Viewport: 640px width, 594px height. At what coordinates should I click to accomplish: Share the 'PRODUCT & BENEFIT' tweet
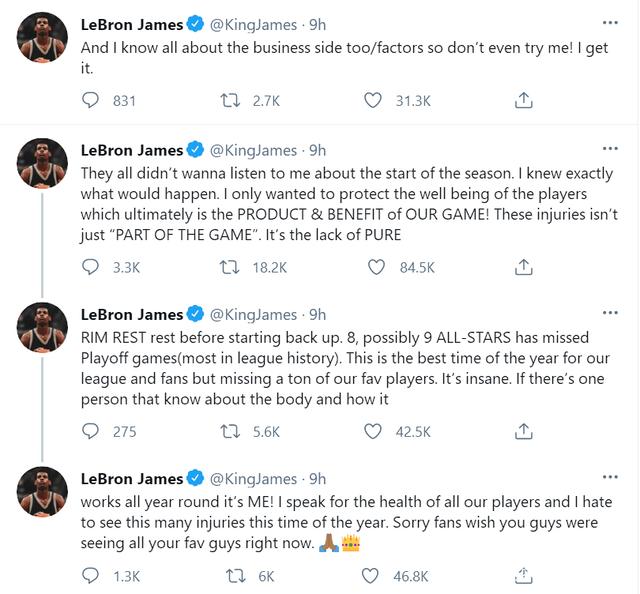pos(523,267)
